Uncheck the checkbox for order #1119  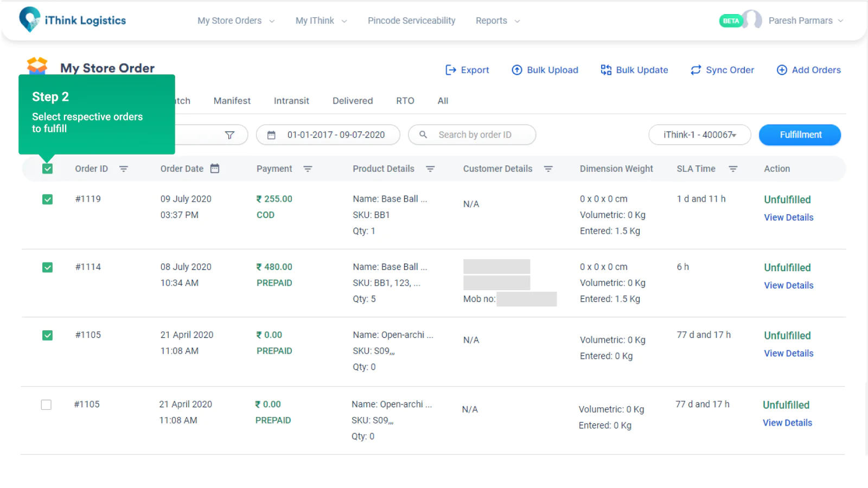(x=48, y=200)
